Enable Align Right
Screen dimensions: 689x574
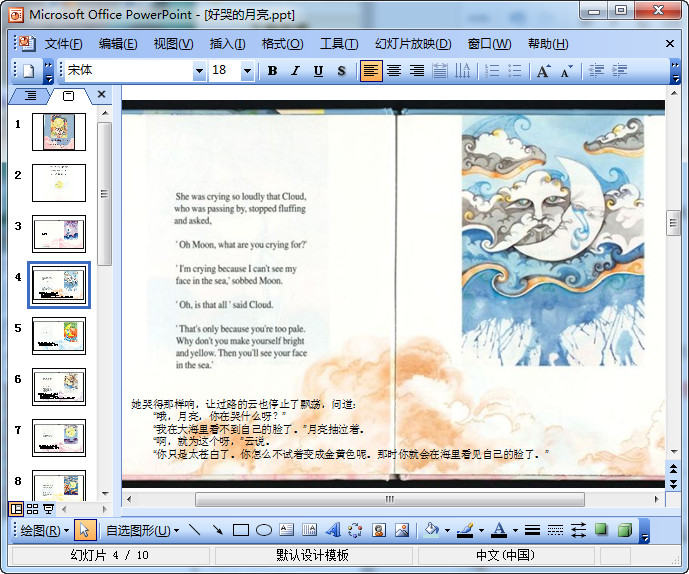(417, 71)
